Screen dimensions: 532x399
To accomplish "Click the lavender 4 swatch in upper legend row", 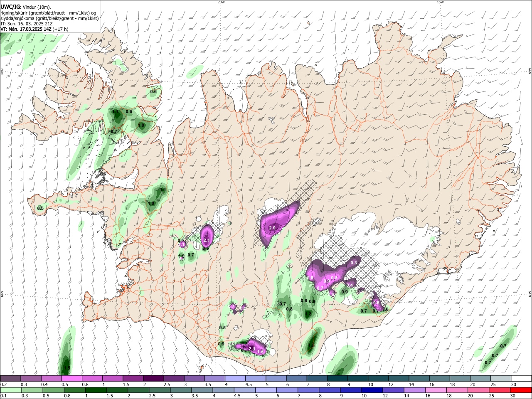I will [235, 378].
